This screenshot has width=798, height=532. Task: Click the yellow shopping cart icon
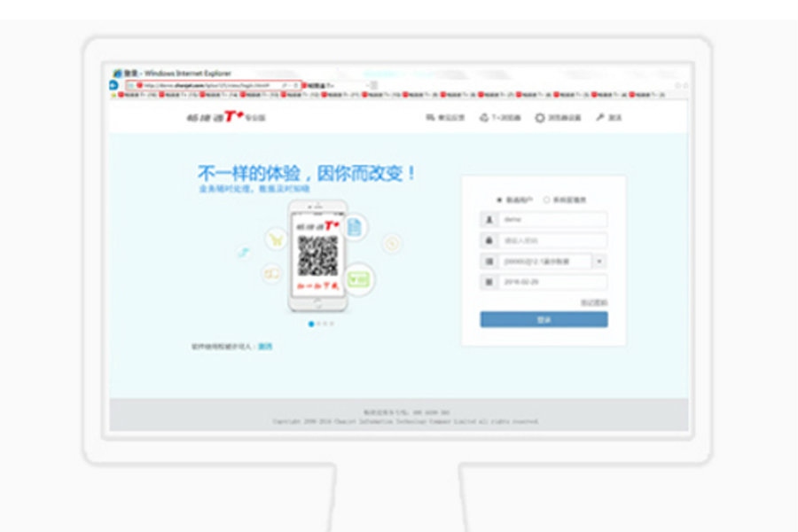pos(276,239)
